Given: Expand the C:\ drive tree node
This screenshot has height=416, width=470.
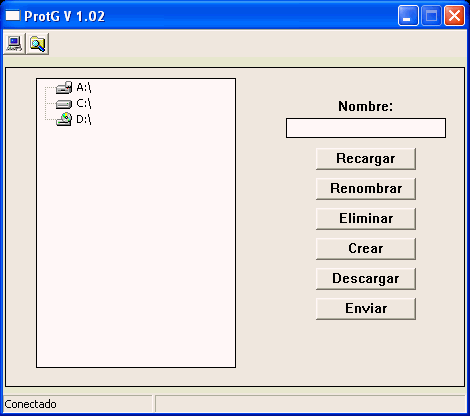Looking at the screenshot, I should [84, 103].
